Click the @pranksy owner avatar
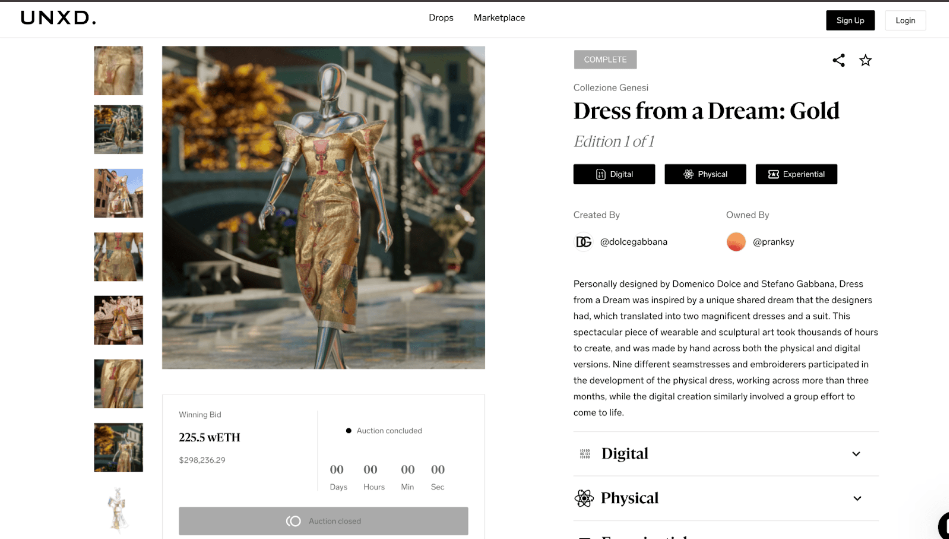The width and height of the screenshot is (949, 539). click(x=736, y=242)
